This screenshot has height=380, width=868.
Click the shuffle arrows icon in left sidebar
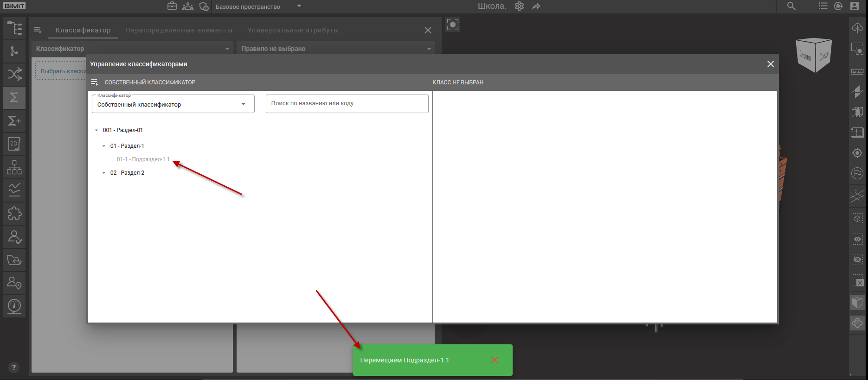[x=14, y=74]
